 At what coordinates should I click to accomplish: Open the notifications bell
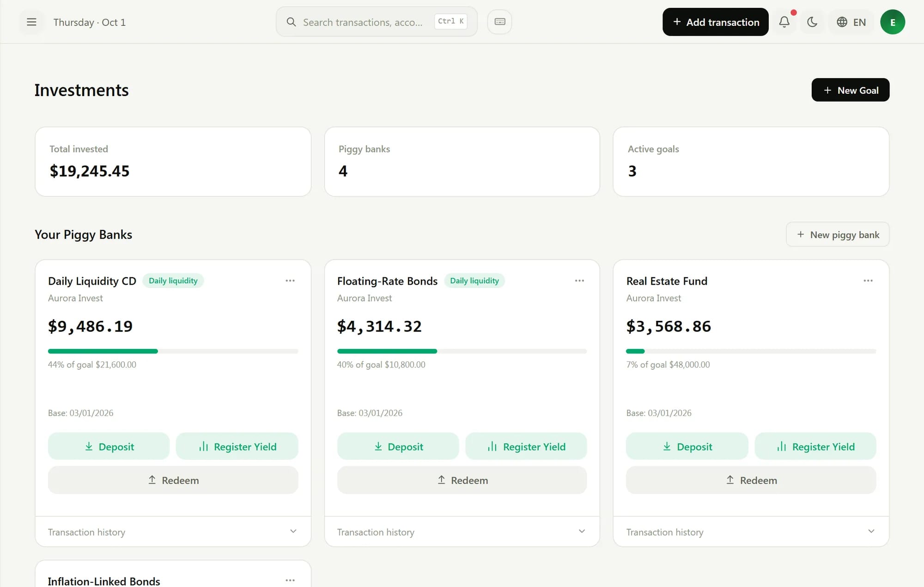784,22
